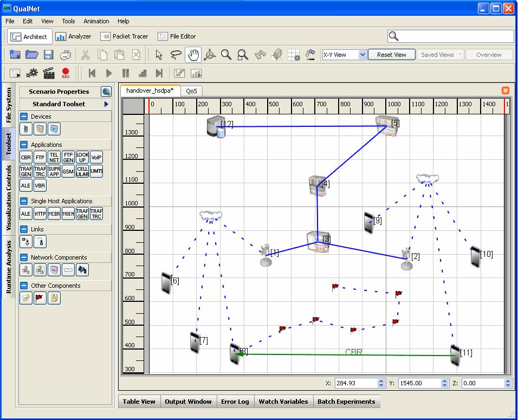Image resolution: width=518 pixels, height=420 pixels.
Task: Close the handover_hsdpa scenario with orange X
Action: [506, 91]
